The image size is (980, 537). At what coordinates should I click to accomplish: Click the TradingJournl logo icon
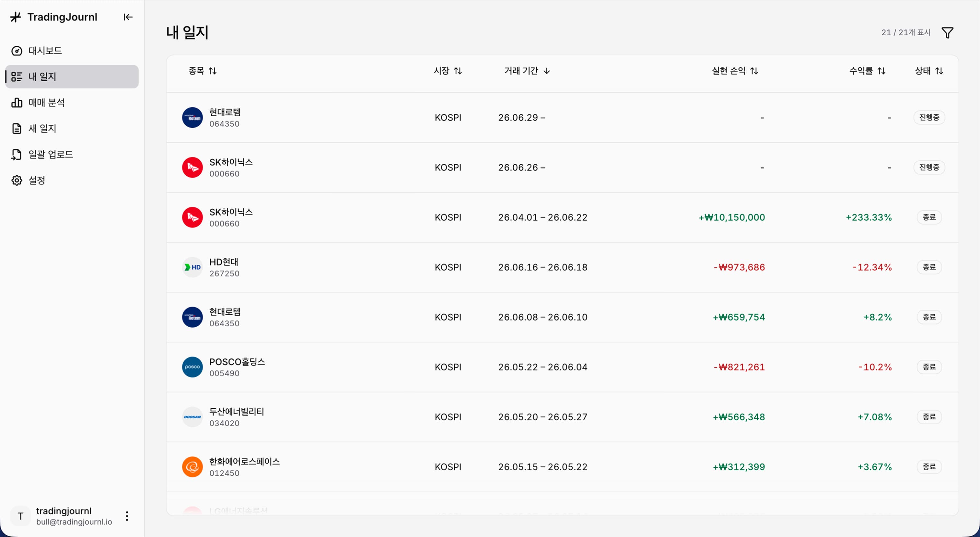[x=16, y=17]
